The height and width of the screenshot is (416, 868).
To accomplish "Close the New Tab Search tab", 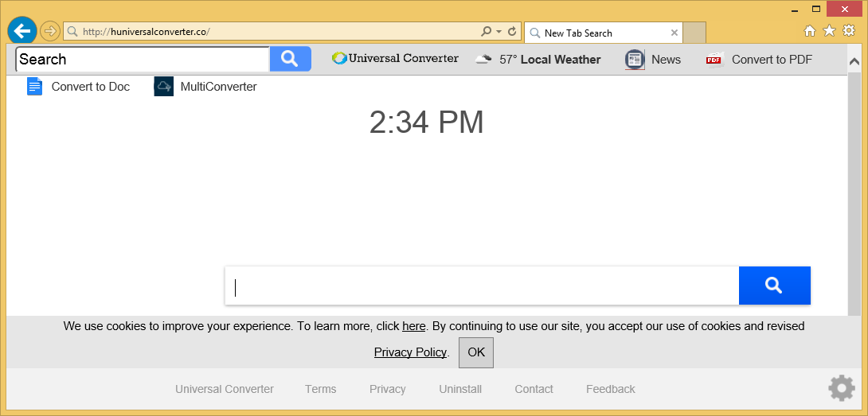I will point(674,33).
